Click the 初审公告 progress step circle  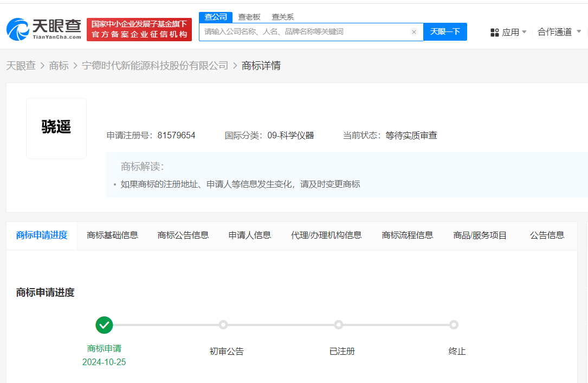click(223, 325)
